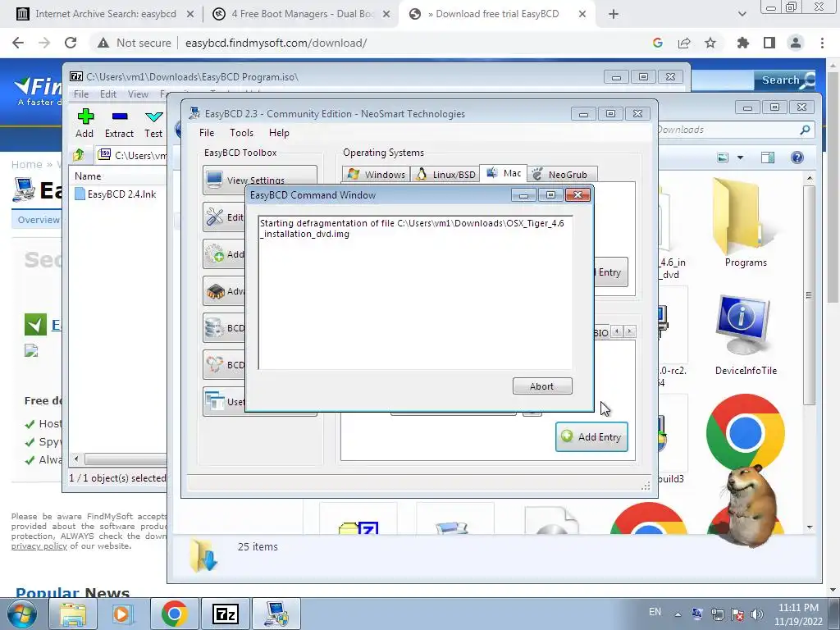Show hidden tray icons arrow
The image size is (840, 630).
678,614
